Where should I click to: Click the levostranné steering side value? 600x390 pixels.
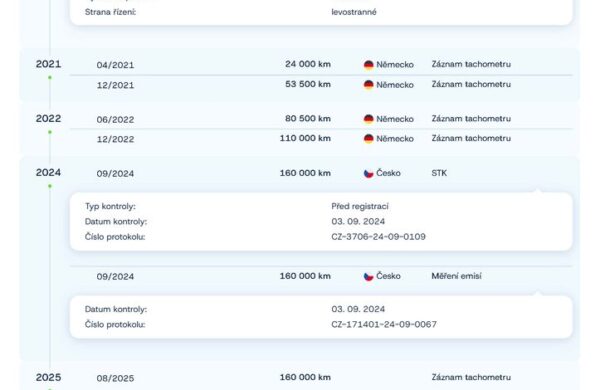point(354,12)
